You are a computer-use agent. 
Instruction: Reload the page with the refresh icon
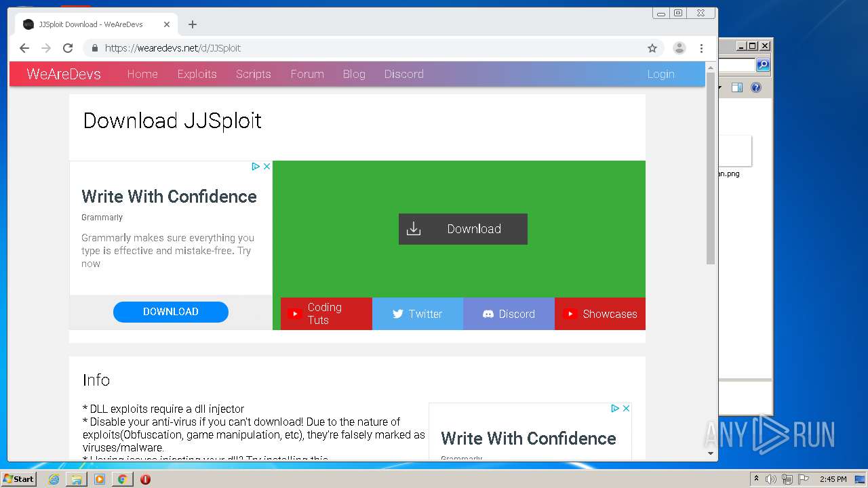pyautogui.click(x=68, y=48)
